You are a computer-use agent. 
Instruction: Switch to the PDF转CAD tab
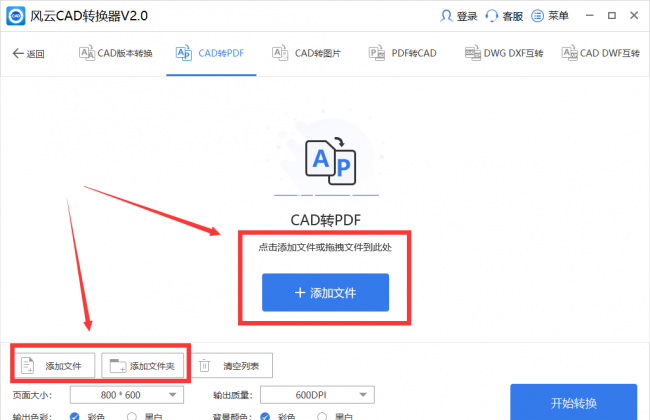point(403,53)
